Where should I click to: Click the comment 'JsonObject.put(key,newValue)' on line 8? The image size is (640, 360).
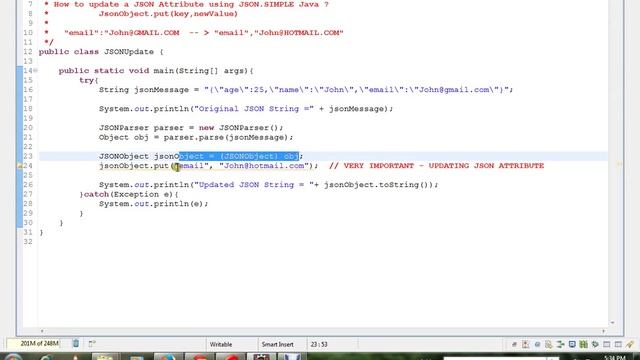pos(168,14)
